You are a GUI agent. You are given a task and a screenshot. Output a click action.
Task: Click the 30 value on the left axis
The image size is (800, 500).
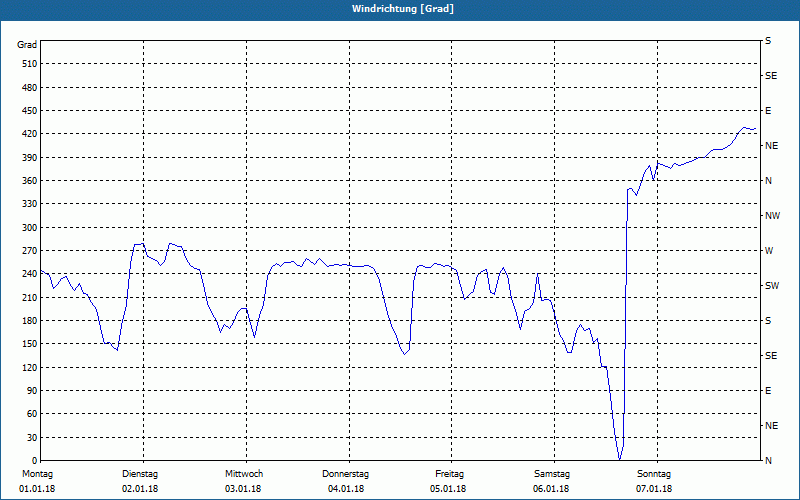(x=31, y=438)
